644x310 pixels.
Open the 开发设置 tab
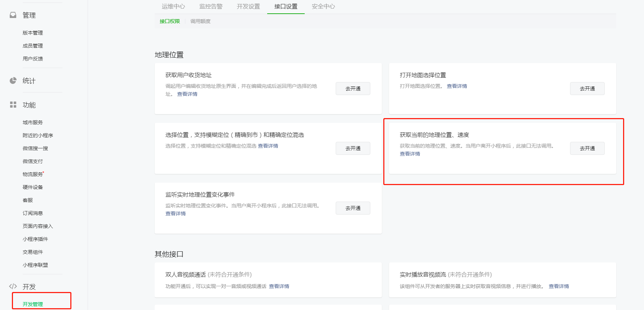(248, 6)
